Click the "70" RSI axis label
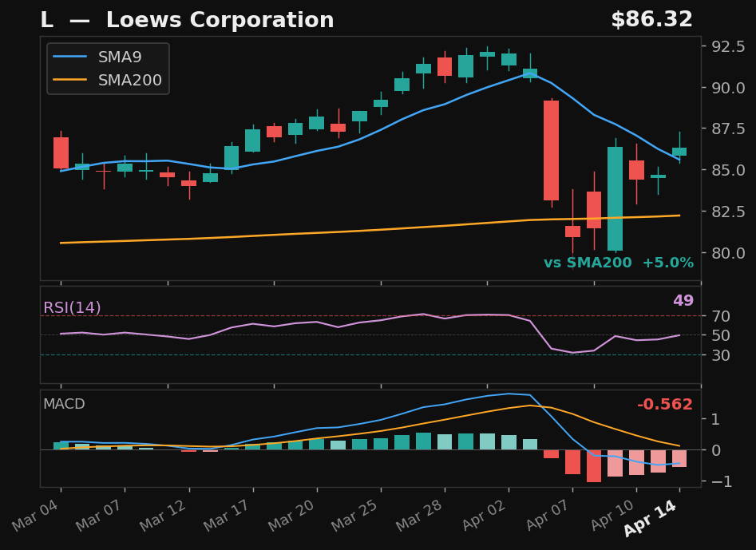The width and height of the screenshot is (756, 550). pos(721,316)
